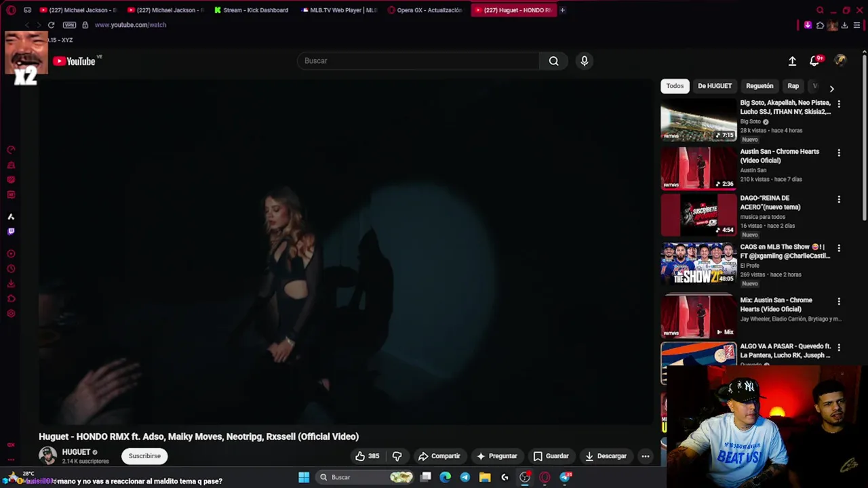
Task: Open Extensions cube icon in sidebar
Action: pyautogui.click(x=11, y=299)
